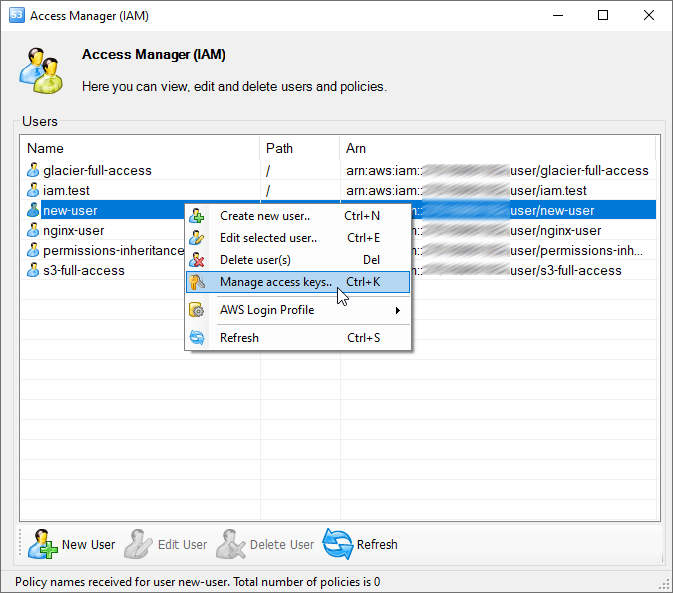Click the user icon beside s3-full-access
This screenshot has width=673, height=593.
(33, 270)
